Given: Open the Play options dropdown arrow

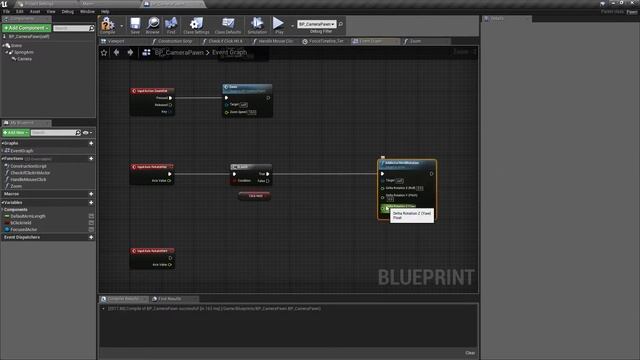Looking at the screenshot, I should 292,26.
